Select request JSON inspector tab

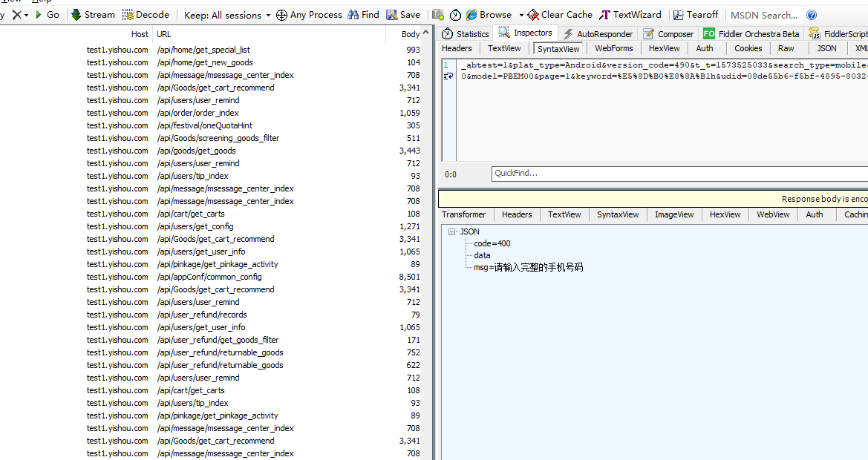point(827,49)
